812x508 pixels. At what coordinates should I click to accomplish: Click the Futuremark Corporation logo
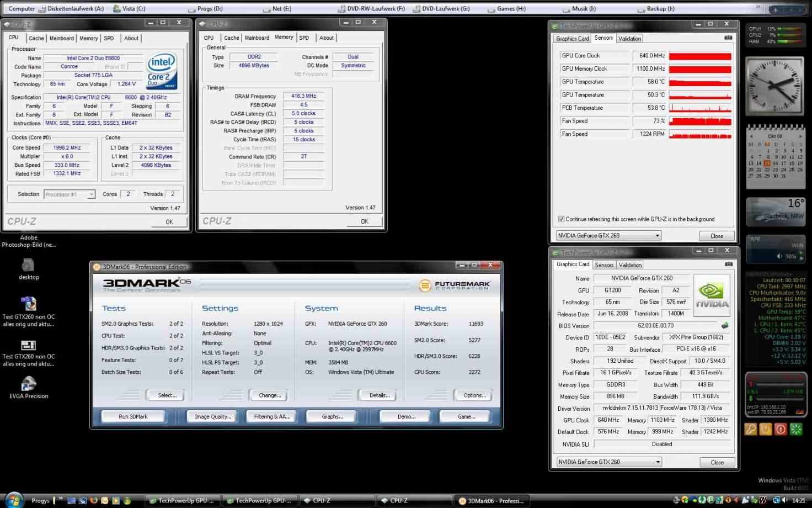pyautogui.click(x=455, y=285)
